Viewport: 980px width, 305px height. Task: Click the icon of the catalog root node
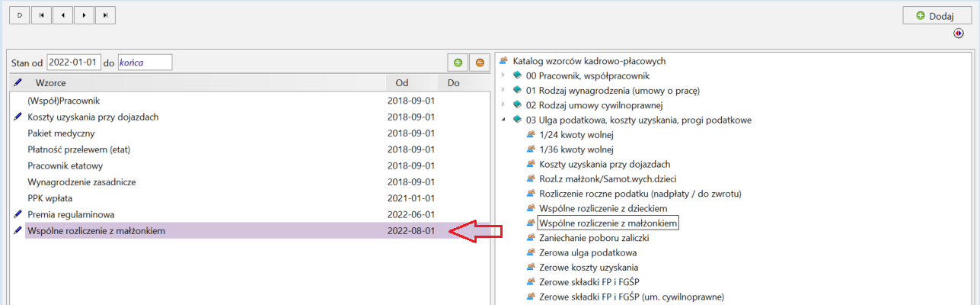(x=504, y=60)
